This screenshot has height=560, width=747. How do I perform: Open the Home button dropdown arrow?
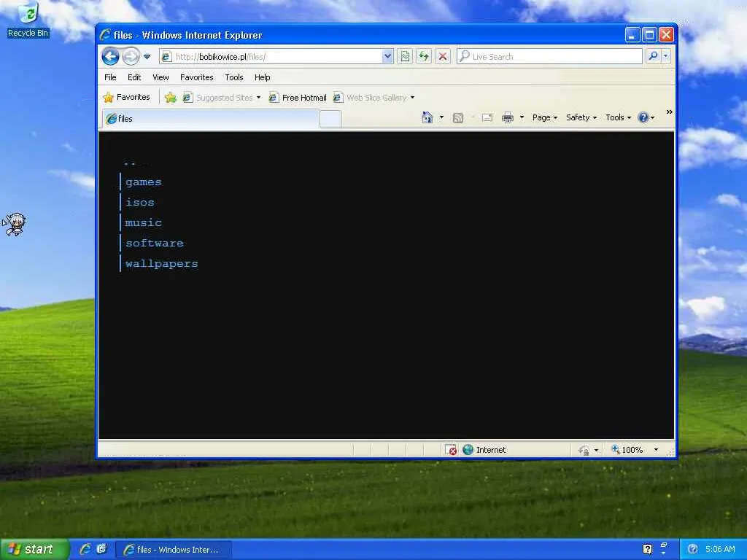pos(441,117)
